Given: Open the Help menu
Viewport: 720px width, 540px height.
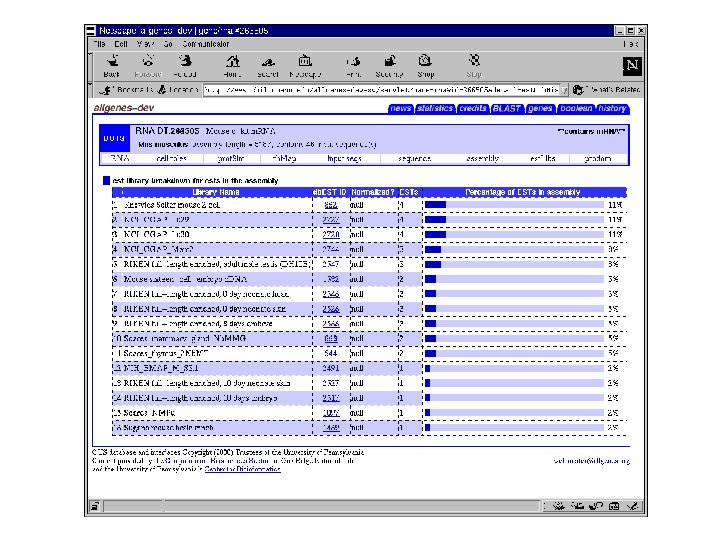Looking at the screenshot, I should [630, 44].
